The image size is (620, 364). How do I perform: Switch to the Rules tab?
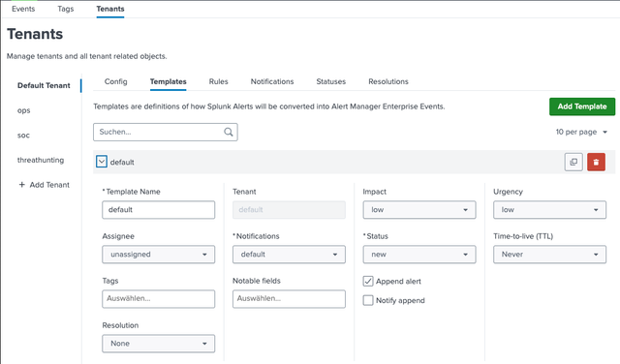pyautogui.click(x=218, y=81)
